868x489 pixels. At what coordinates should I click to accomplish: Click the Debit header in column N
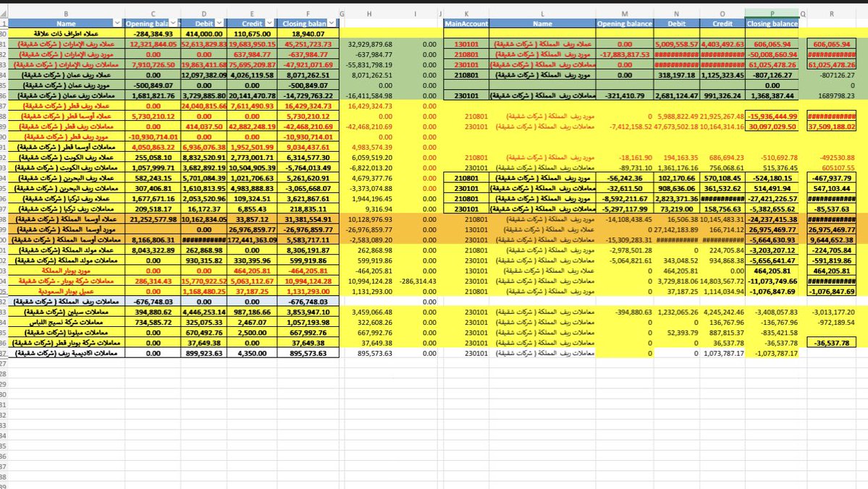pyautogui.click(x=676, y=23)
